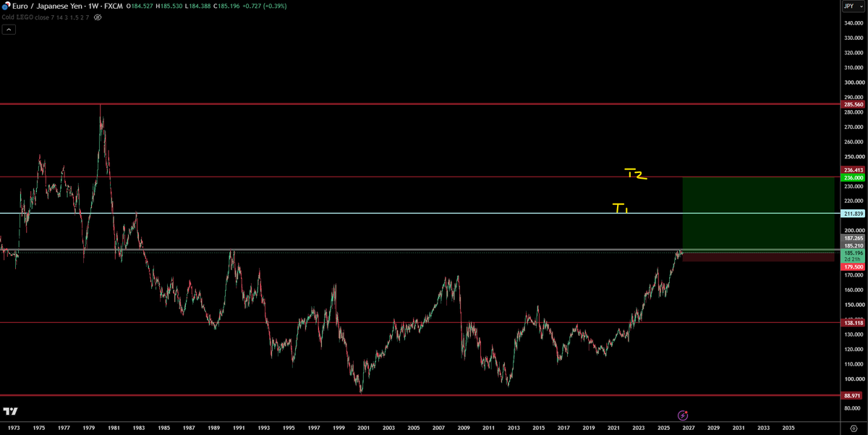Click the 88.971 red price label
Image resolution: width=868 pixels, height=435 pixels.
point(854,396)
